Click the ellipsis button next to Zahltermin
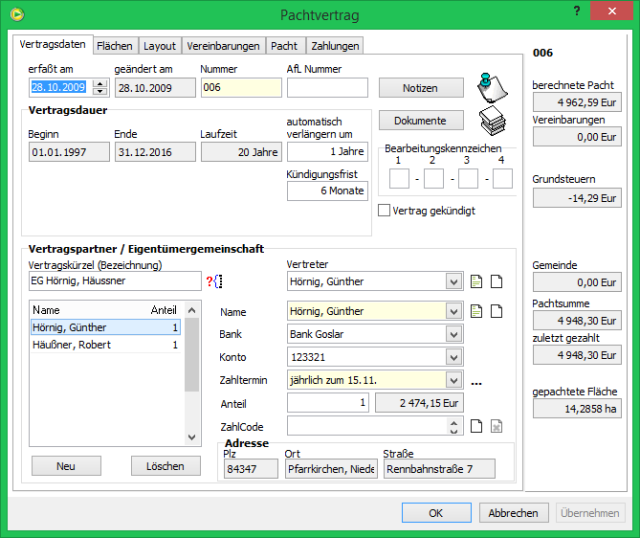Screen dimensions: 640x538 pyautogui.click(x=477, y=381)
